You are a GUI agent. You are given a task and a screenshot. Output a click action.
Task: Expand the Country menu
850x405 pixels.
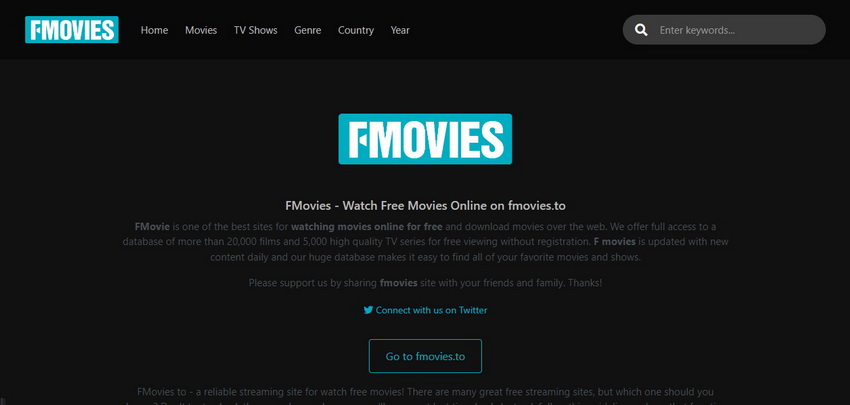[x=356, y=30]
